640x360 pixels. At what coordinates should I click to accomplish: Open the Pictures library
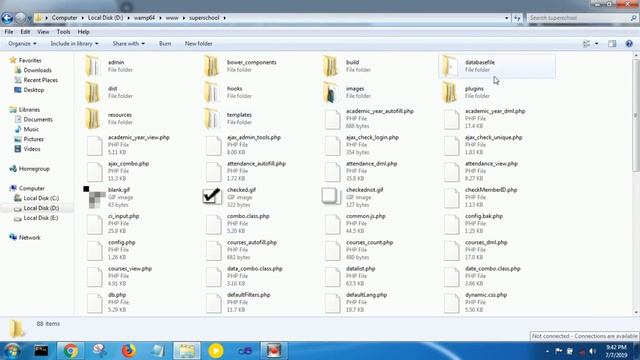33,139
